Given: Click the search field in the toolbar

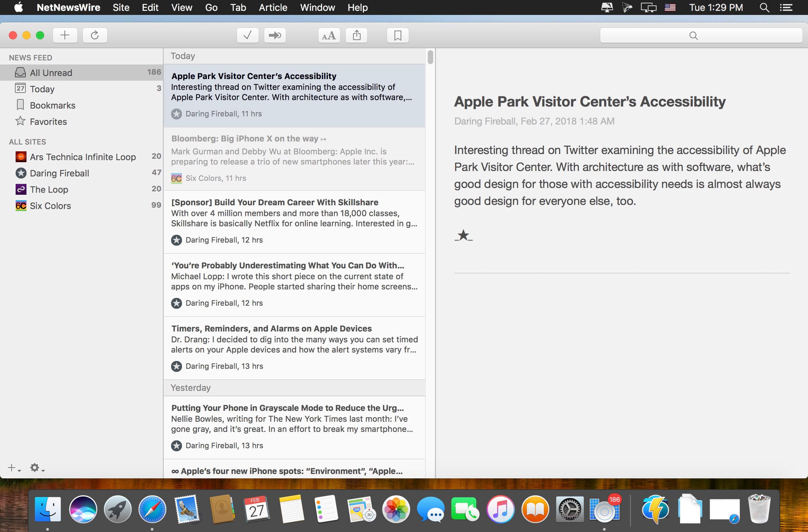Looking at the screenshot, I should (701, 35).
